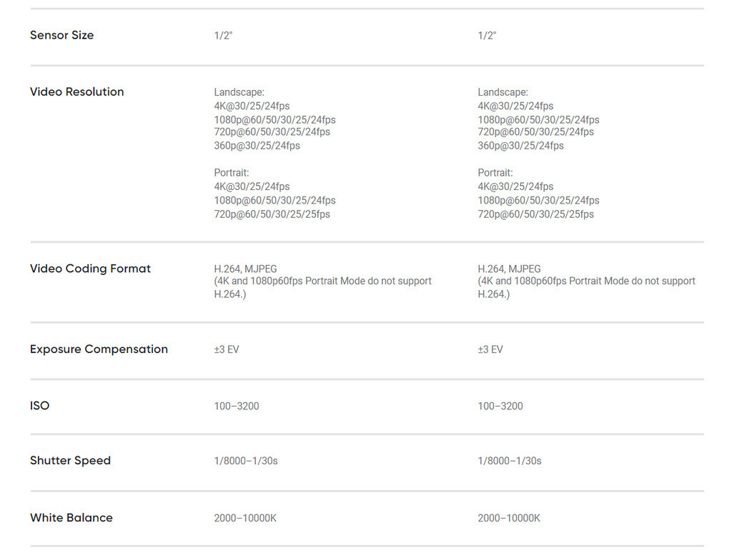
Task: Click the left column's "Landscape:" heading
Action: point(239,92)
